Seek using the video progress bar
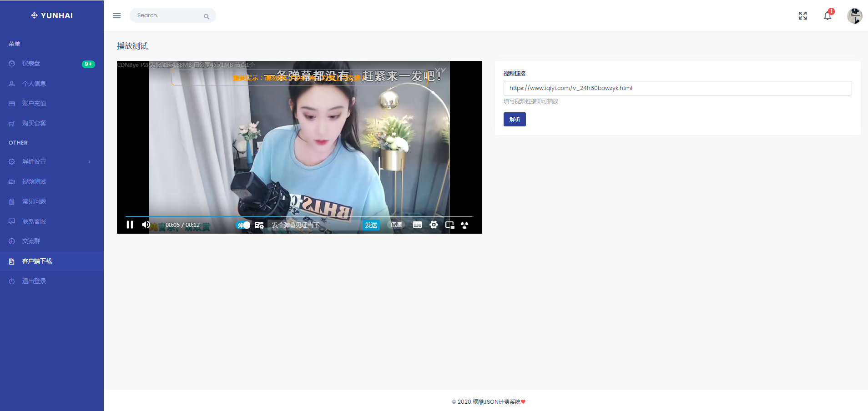868x411 pixels. (x=299, y=216)
